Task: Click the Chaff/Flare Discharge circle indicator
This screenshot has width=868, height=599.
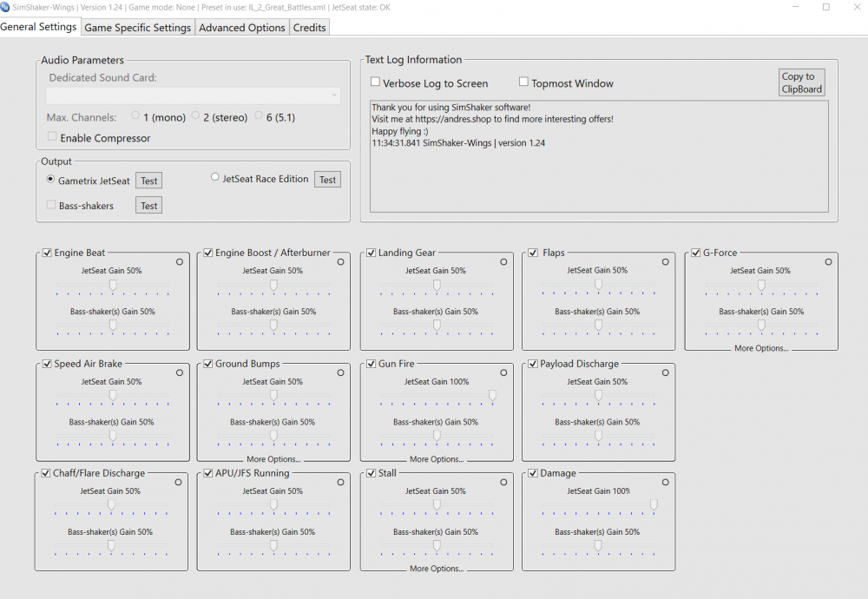Action: pyautogui.click(x=178, y=482)
